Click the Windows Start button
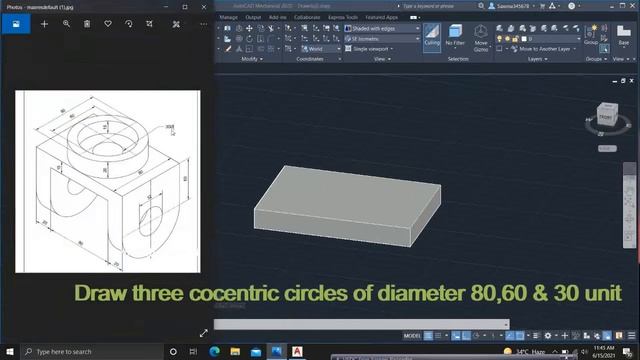The height and width of the screenshot is (360, 640). click(10, 351)
